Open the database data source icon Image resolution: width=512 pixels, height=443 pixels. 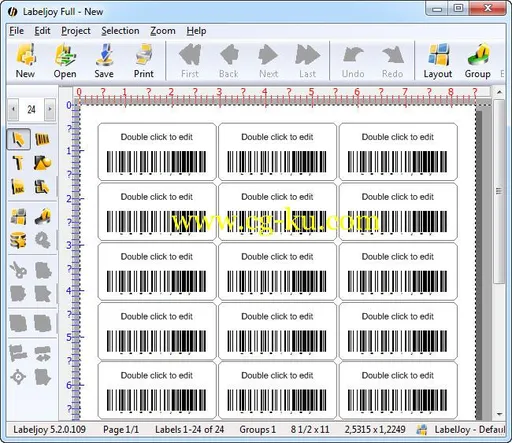pyautogui.click(x=18, y=240)
